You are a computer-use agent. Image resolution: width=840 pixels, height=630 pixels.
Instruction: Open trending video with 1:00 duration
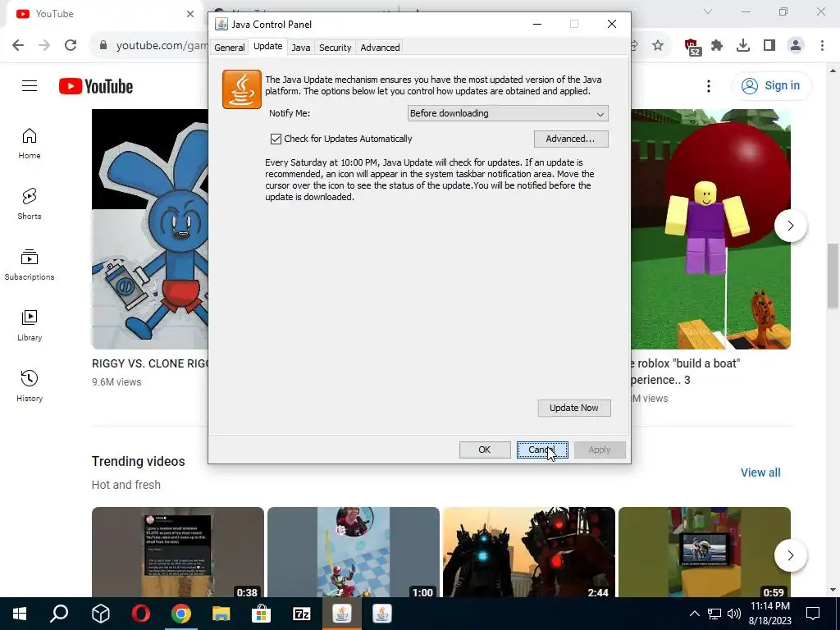354,552
